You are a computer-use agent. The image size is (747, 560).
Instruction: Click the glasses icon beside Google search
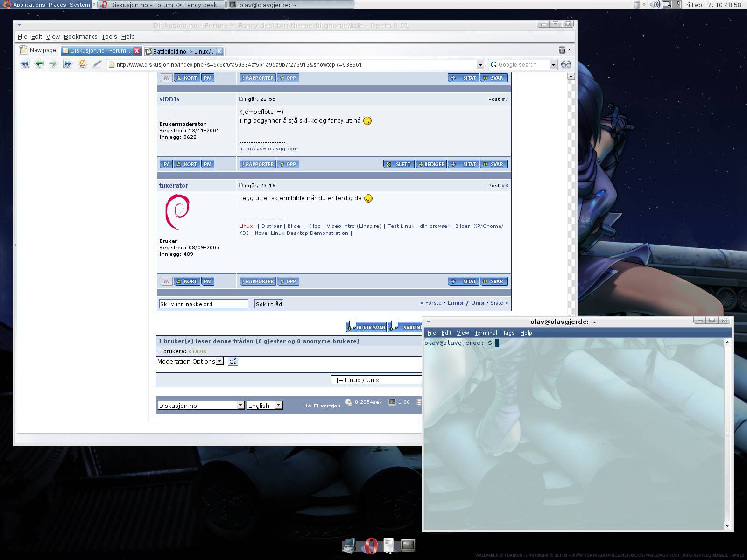(566, 64)
